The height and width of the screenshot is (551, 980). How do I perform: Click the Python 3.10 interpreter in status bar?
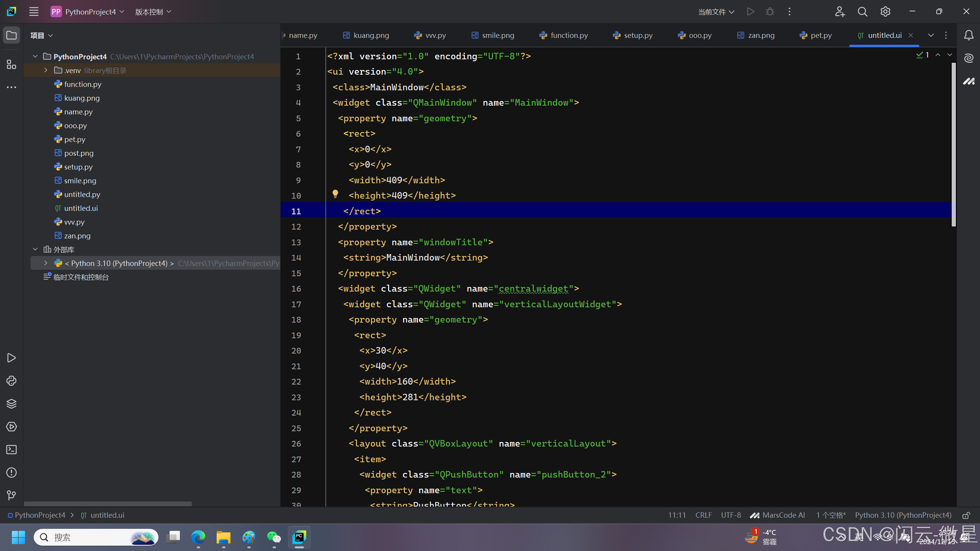pyautogui.click(x=903, y=515)
